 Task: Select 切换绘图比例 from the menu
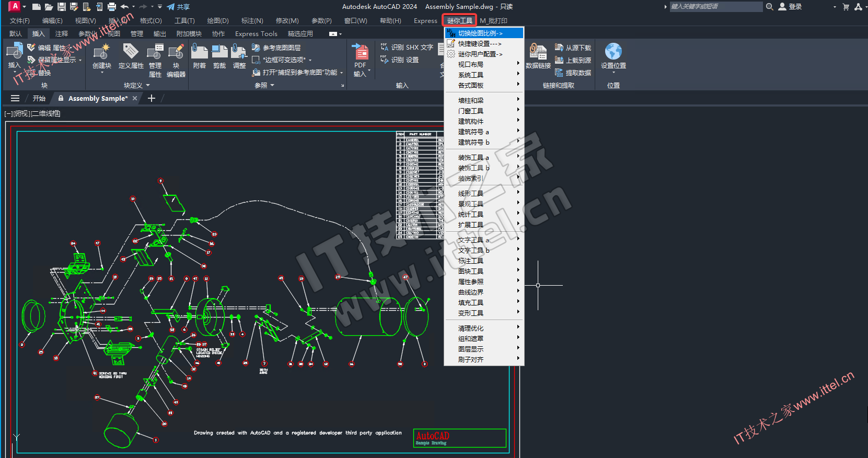[x=484, y=33]
